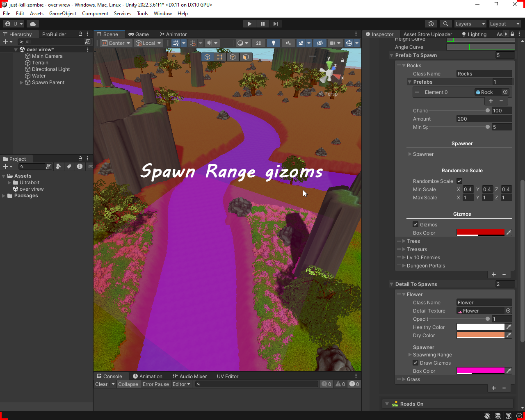Expand the Trees entry in Prefab To Spawn
This screenshot has width=525, height=420.
(x=404, y=241)
